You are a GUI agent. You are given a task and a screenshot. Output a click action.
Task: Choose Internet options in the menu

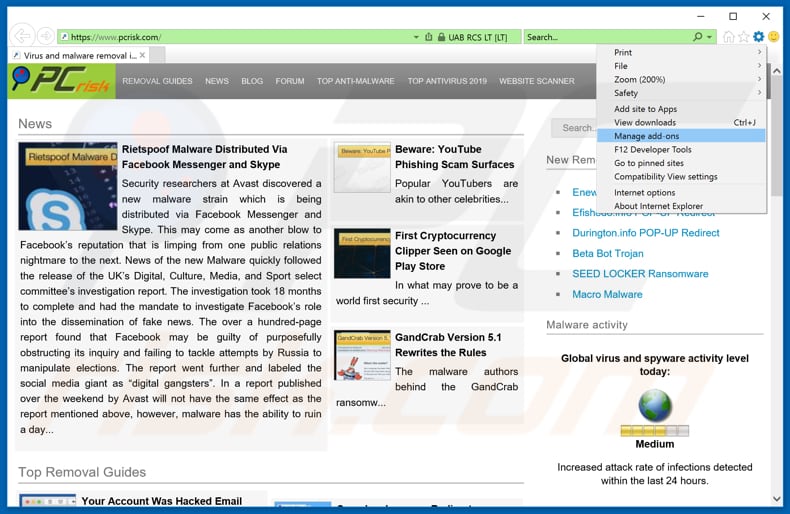click(644, 192)
